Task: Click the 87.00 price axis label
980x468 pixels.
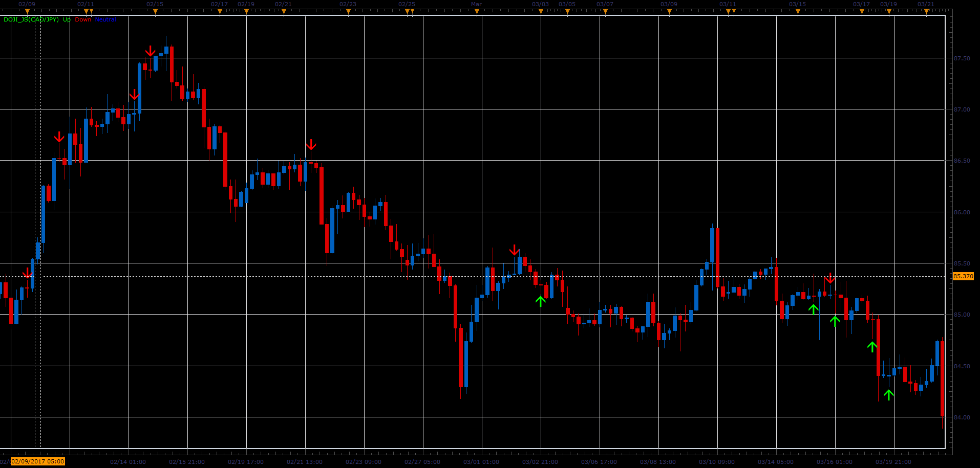Action: coord(962,109)
